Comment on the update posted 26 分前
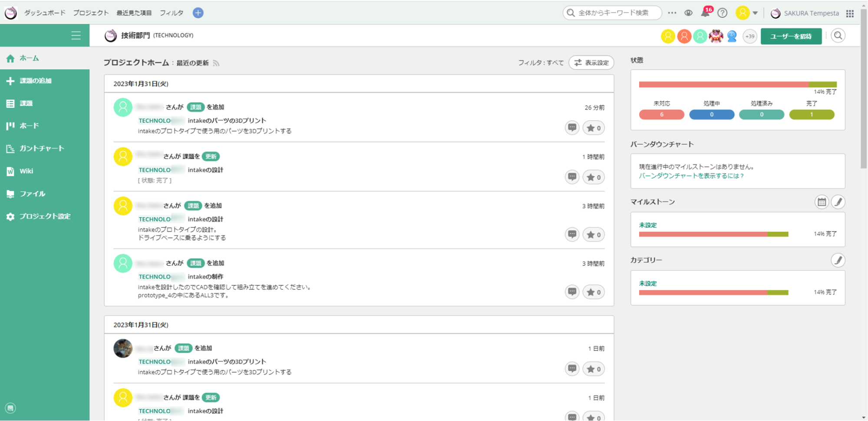This screenshot has height=421, width=868. pos(572,128)
